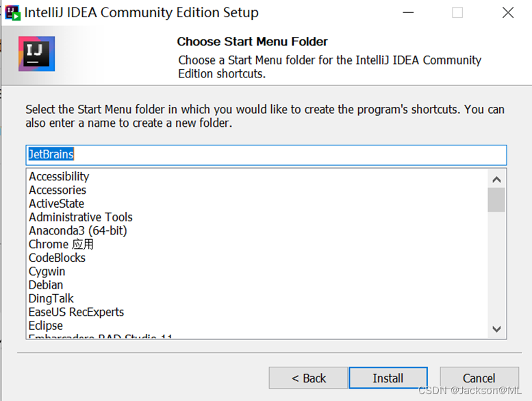532x401 pixels.
Task: Select Administrative Tools folder
Action: tap(81, 217)
